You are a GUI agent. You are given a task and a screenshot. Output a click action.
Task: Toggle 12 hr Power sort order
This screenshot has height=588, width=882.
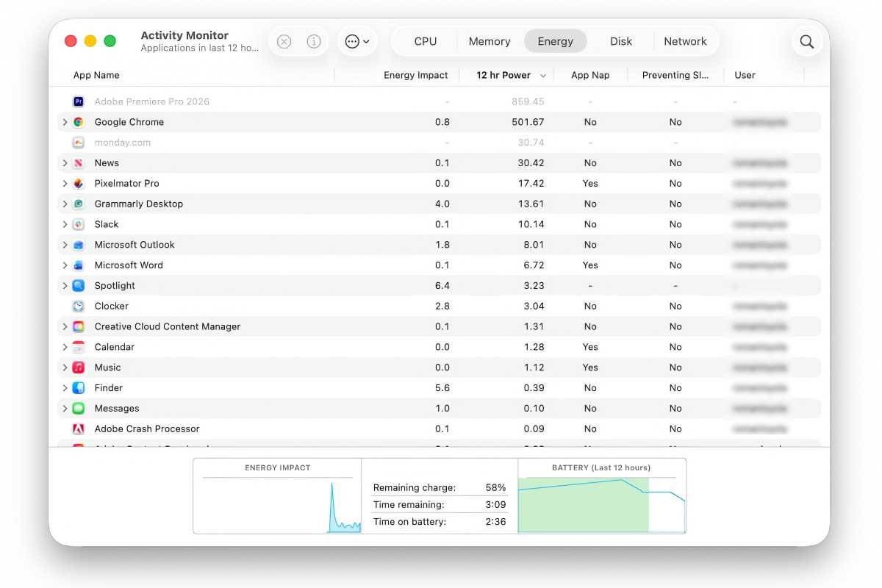[x=511, y=75]
